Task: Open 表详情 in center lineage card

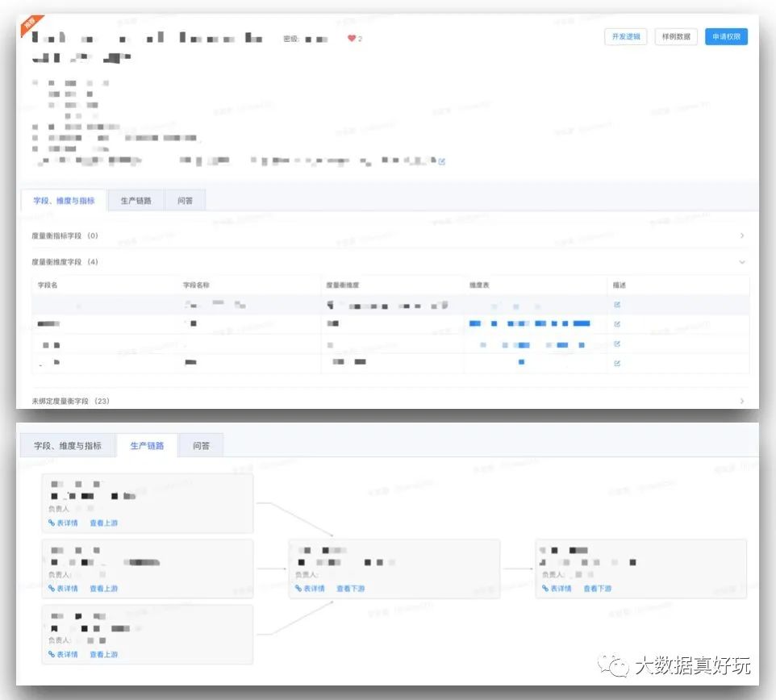Action: coord(310,589)
